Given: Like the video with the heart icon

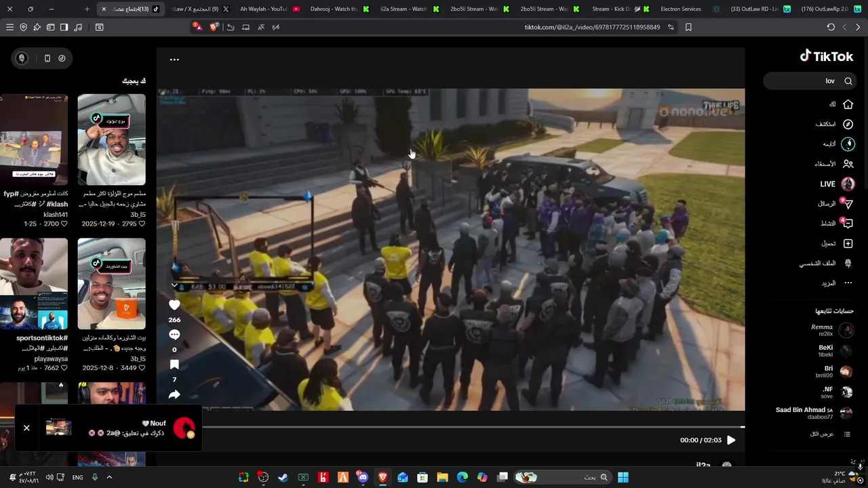Looking at the screenshot, I should click(x=174, y=305).
